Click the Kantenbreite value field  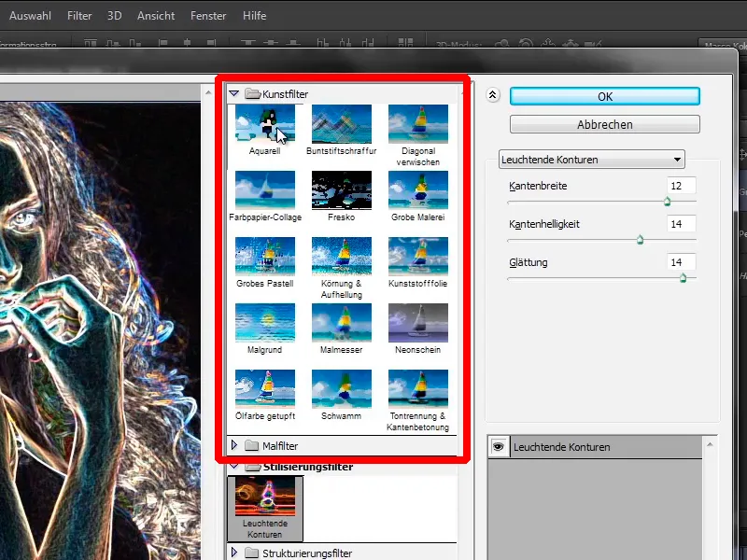[682, 186]
